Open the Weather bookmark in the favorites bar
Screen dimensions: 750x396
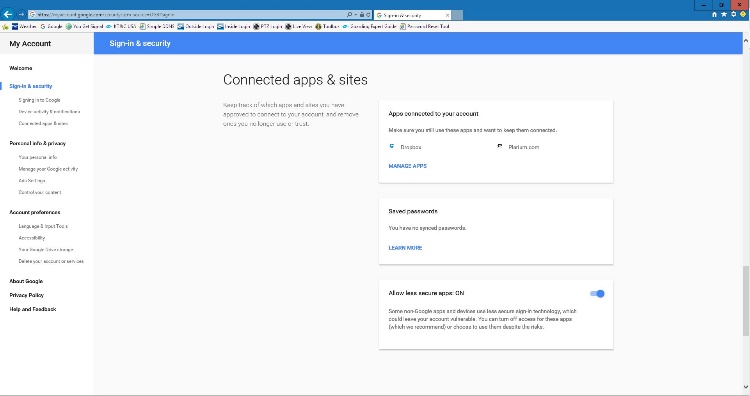[x=24, y=26]
